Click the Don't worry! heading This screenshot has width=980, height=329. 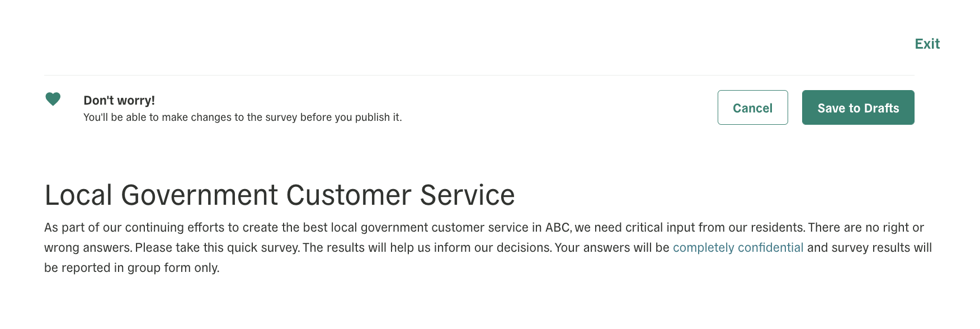click(x=119, y=100)
